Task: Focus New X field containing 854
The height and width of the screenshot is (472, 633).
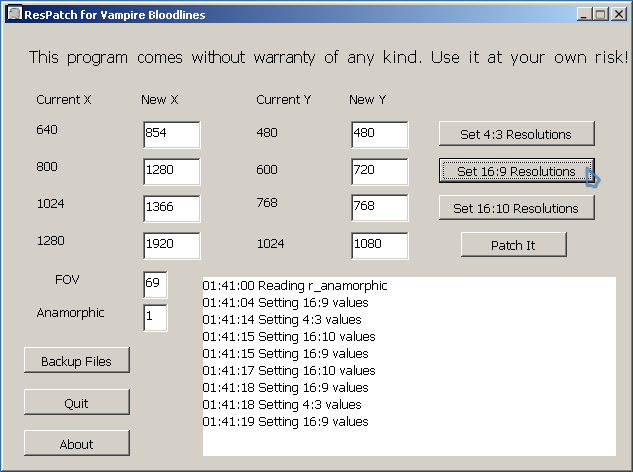Action: [x=172, y=135]
